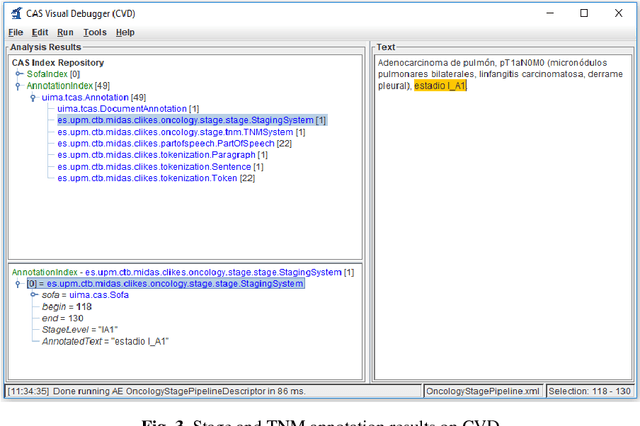Open the Edit menu
640x426 pixels.
(41, 32)
